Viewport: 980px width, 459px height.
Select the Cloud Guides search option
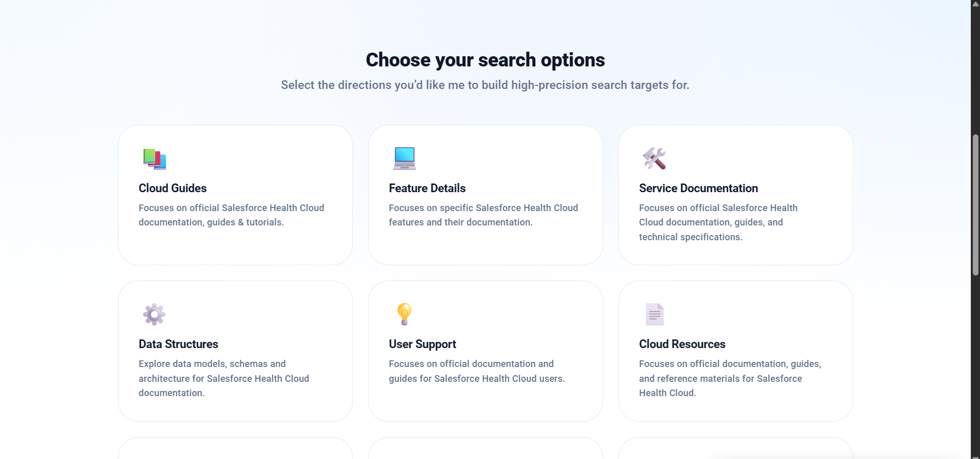(235, 195)
